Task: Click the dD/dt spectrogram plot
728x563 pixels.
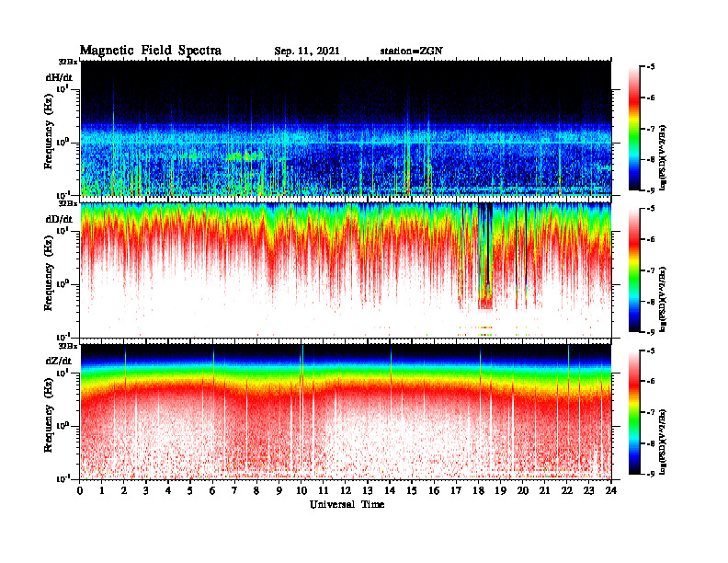Action: click(x=346, y=270)
